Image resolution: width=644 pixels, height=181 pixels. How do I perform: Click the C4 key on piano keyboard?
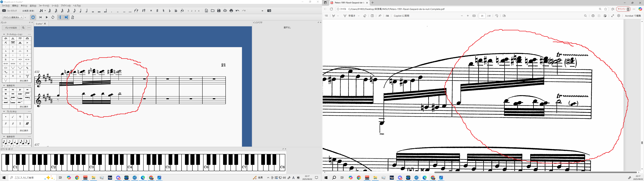[130, 167]
